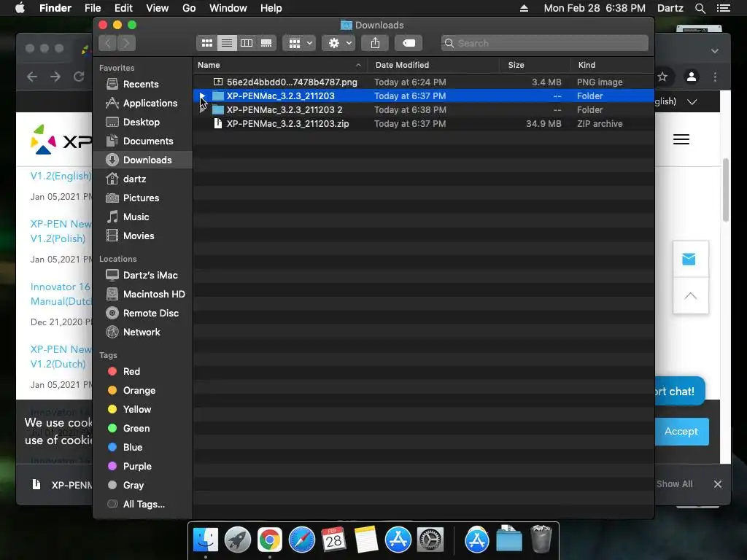Screen dimensions: 747x560
Task: Switch Finder to icon view
Action: [x=206, y=43]
